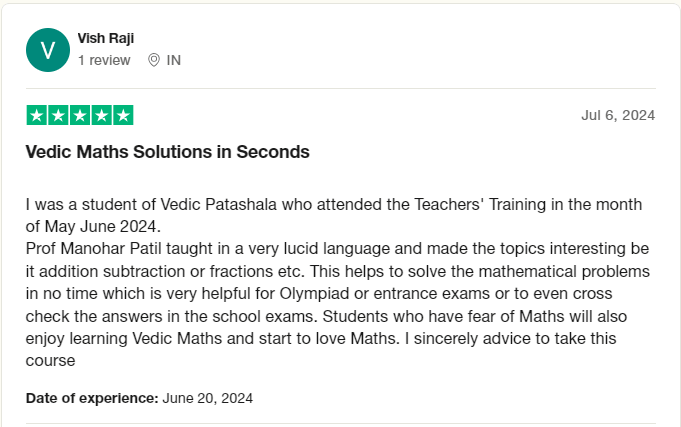Click the review date "Jul 6, 2024"
The height and width of the screenshot is (427, 681).
[617, 115]
